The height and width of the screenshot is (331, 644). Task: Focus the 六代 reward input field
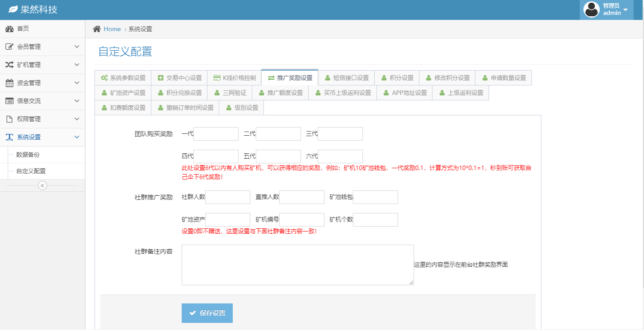340,156
